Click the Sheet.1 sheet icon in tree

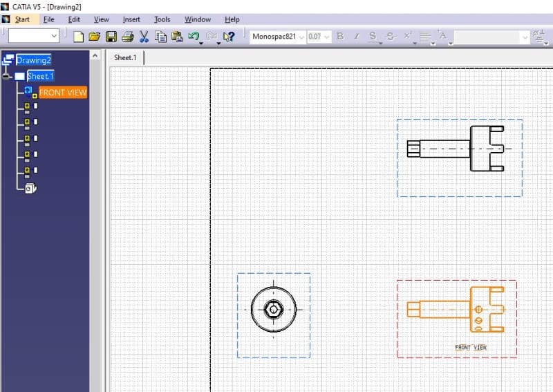(x=20, y=76)
